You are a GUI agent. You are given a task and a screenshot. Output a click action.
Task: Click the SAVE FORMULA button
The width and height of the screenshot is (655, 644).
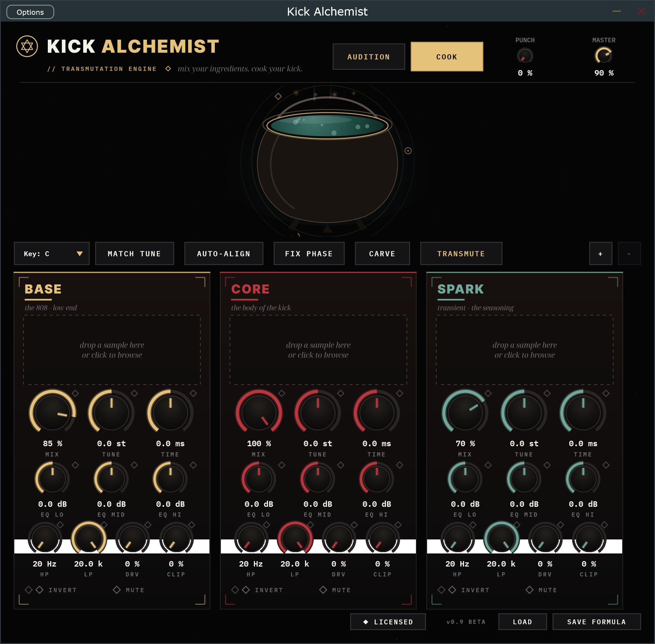596,622
